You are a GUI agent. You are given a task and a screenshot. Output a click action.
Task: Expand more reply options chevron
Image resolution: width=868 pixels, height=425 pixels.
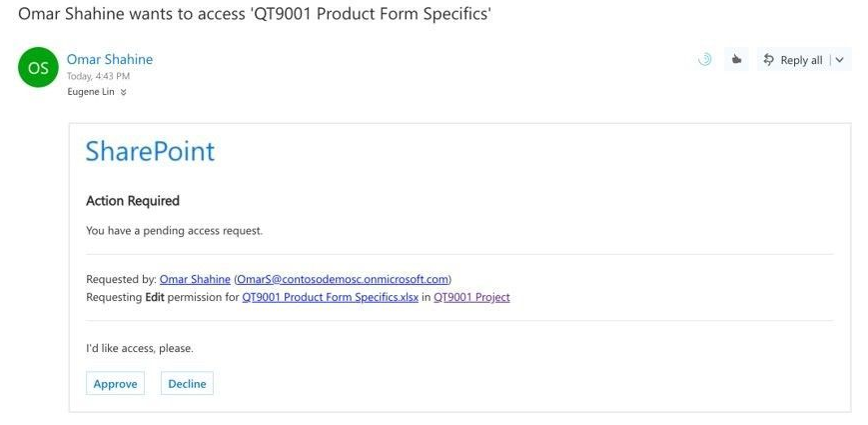pyautogui.click(x=840, y=60)
